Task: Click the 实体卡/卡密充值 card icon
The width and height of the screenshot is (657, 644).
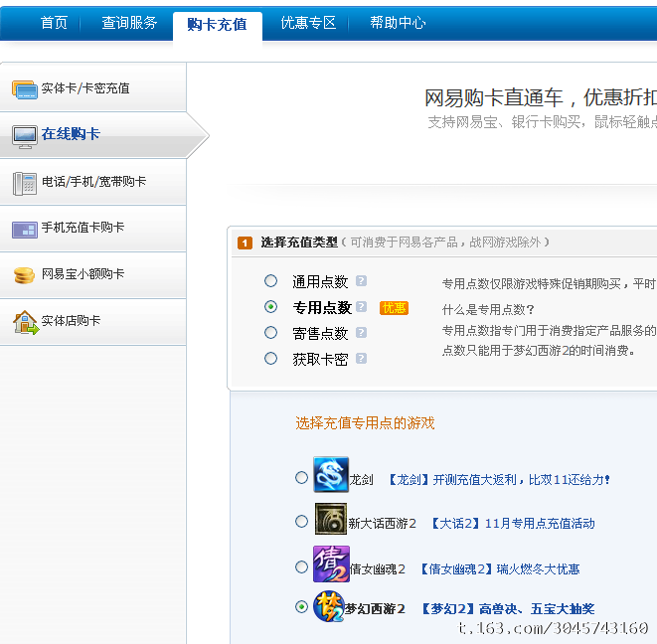Action: pos(24,89)
